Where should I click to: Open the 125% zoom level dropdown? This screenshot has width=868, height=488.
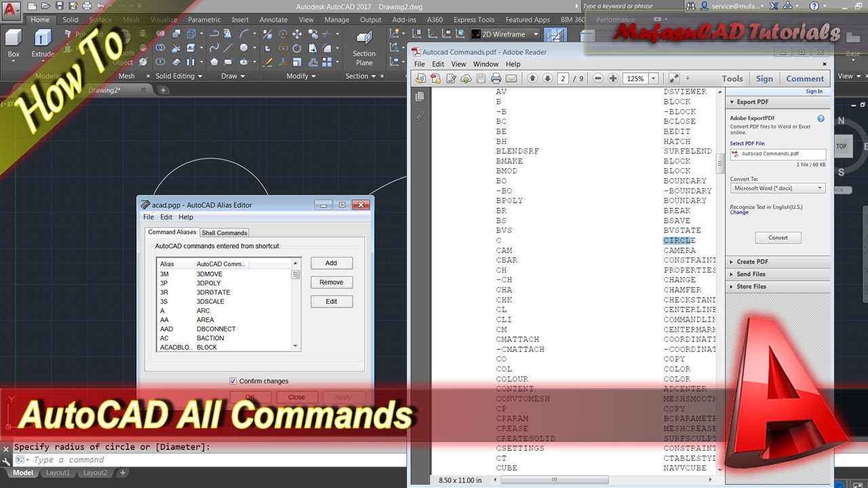[x=653, y=79]
